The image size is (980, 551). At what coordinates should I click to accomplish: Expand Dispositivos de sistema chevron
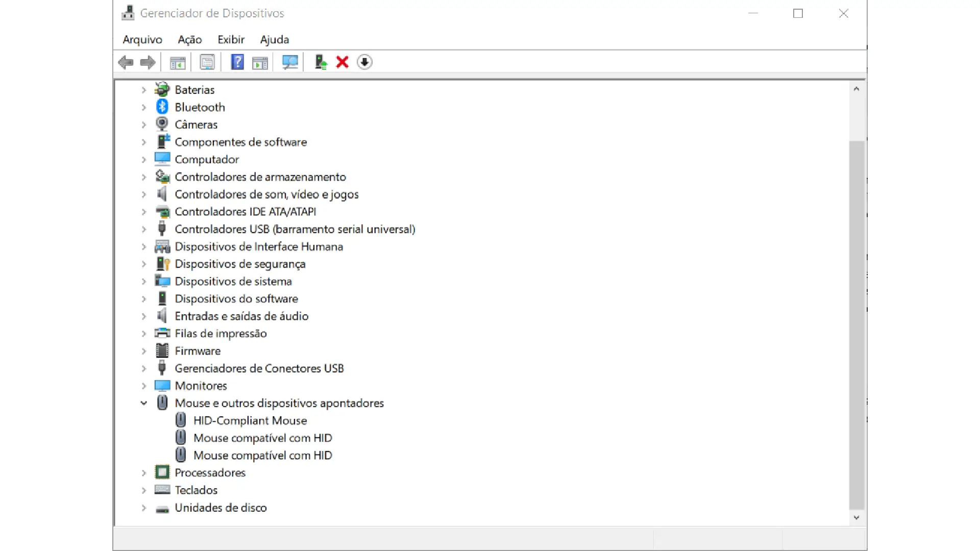click(x=143, y=281)
